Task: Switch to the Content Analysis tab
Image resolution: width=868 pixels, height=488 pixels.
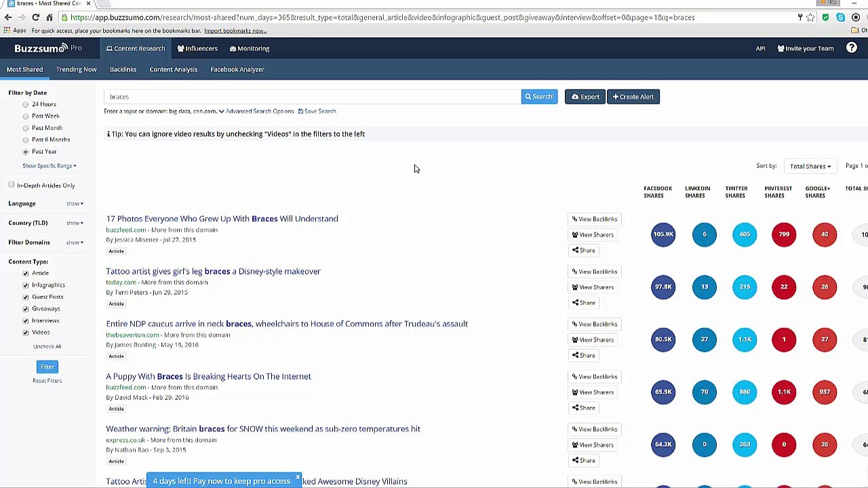Action: coord(174,69)
